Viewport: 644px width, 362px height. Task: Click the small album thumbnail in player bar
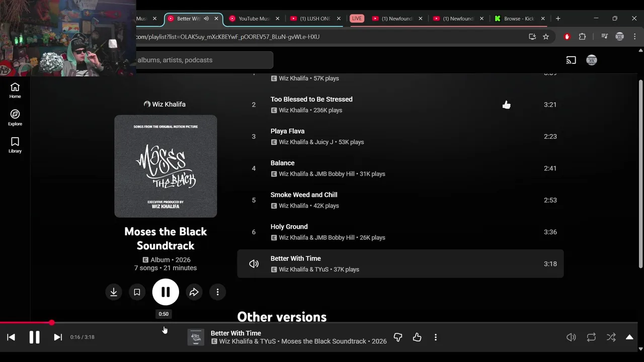[x=196, y=337]
